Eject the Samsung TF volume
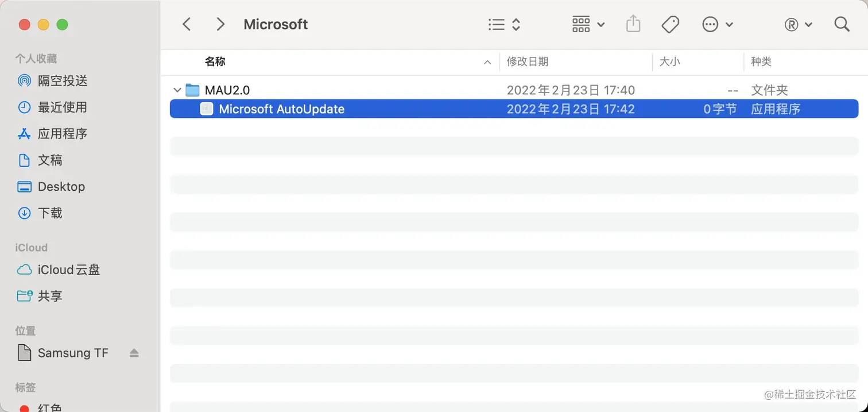 tap(134, 353)
